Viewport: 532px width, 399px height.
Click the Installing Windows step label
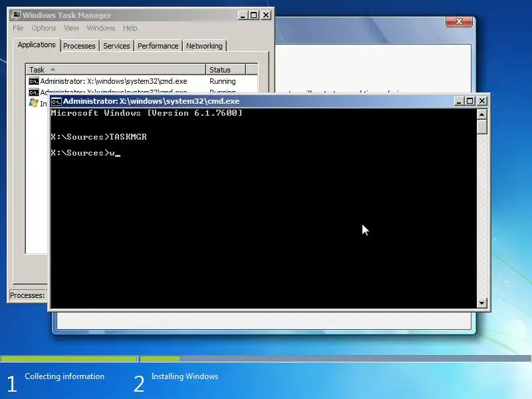[185, 376]
